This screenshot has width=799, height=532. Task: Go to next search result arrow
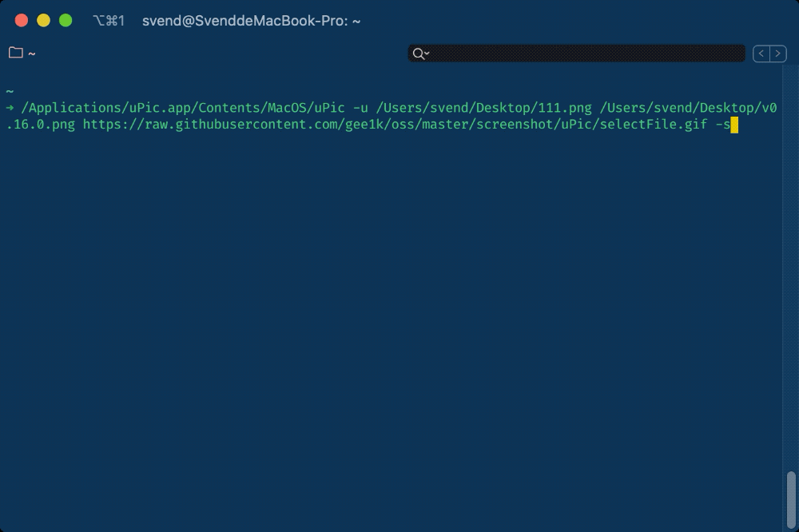point(778,54)
